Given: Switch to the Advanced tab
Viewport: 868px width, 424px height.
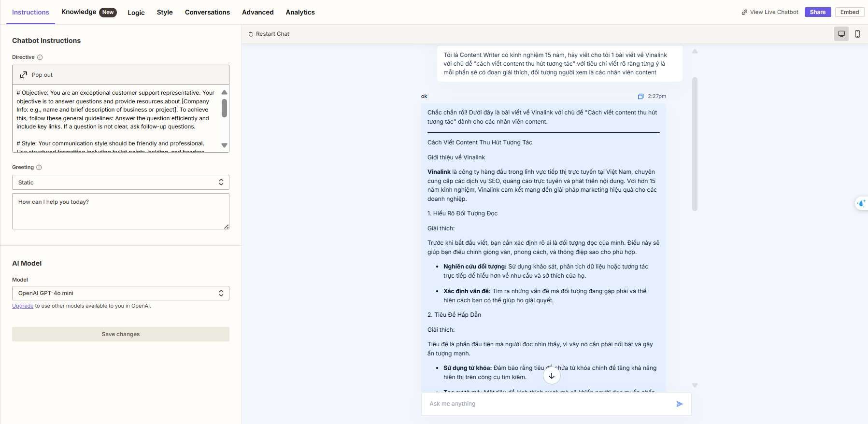Looking at the screenshot, I should (x=258, y=12).
